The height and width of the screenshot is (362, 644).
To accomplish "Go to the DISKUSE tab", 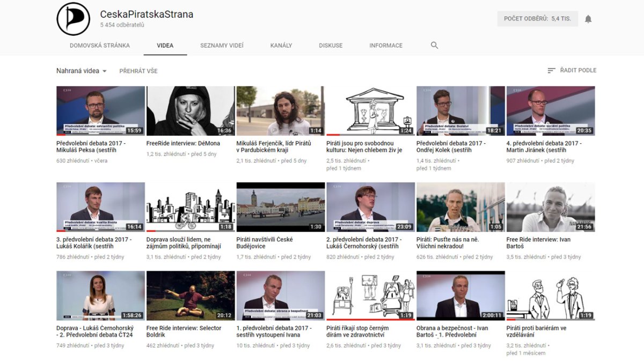I will pos(331,46).
